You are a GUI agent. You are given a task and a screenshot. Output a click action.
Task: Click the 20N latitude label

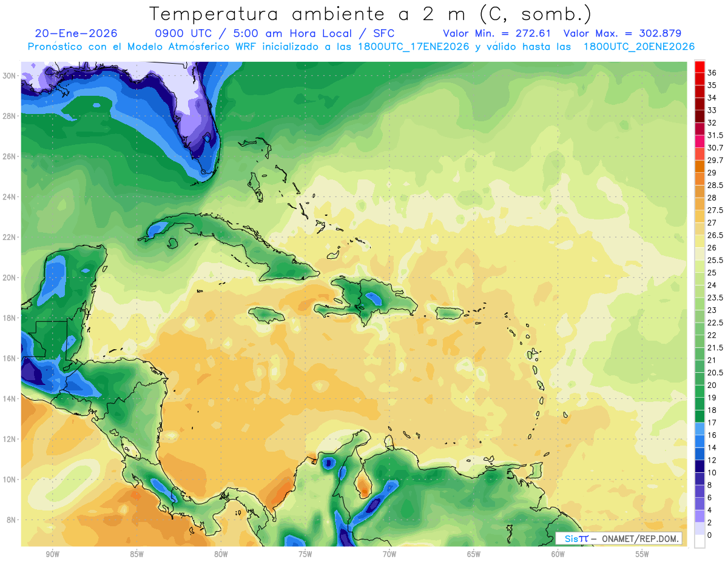(x=9, y=277)
